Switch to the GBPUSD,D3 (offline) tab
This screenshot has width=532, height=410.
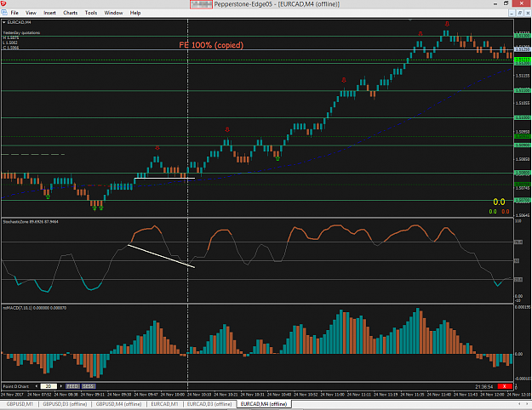coord(65,404)
